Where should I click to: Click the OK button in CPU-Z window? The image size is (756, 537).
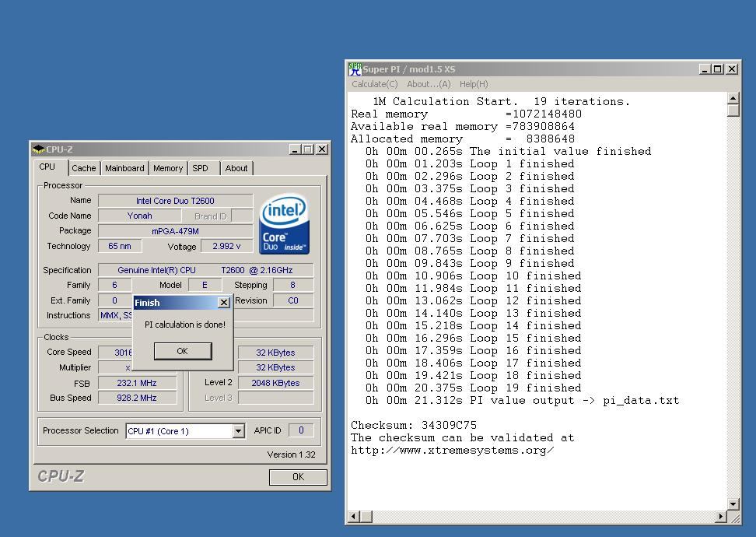[x=298, y=477]
